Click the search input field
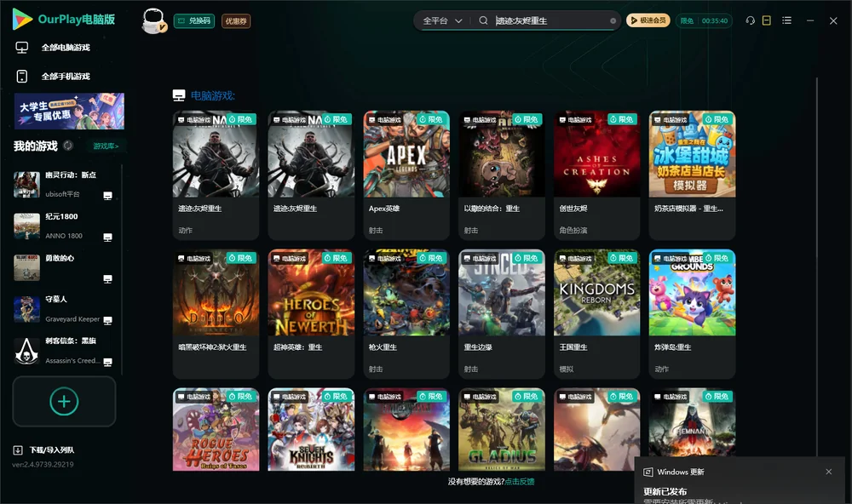 [x=550, y=20]
